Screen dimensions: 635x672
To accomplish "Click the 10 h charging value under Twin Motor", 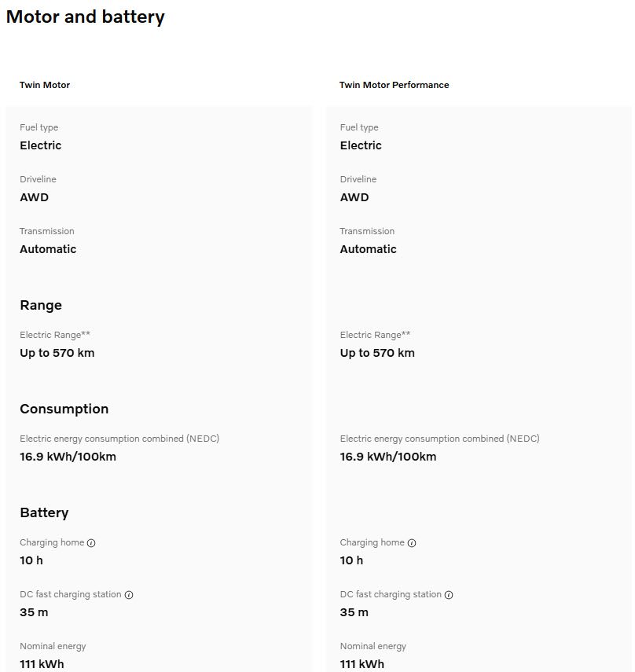I will click(x=31, y=560).
